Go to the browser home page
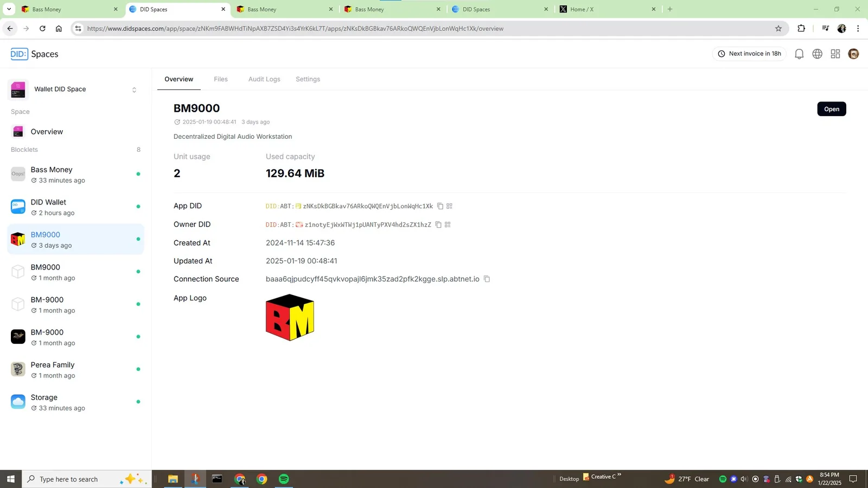The height and width of the screenshot is (488, 868). 59,28
